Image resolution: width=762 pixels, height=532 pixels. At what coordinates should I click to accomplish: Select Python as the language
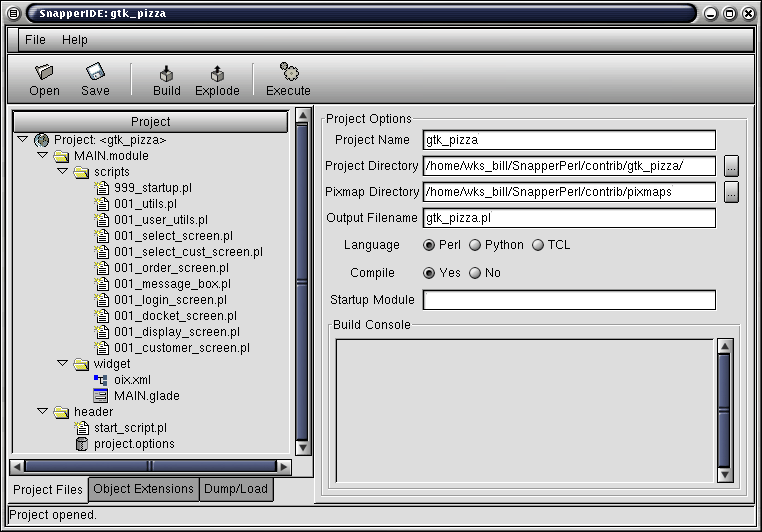[475, 245]
